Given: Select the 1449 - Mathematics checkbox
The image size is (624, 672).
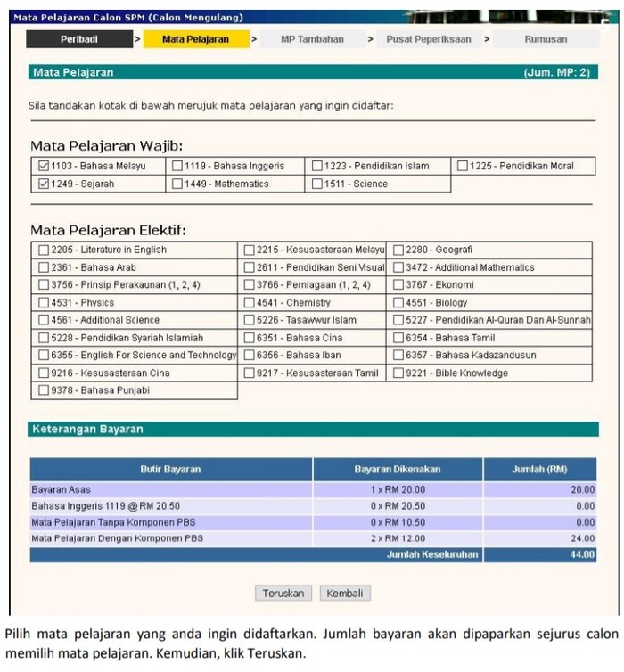Looking at the screenshot, I should (x=177, y=184).
